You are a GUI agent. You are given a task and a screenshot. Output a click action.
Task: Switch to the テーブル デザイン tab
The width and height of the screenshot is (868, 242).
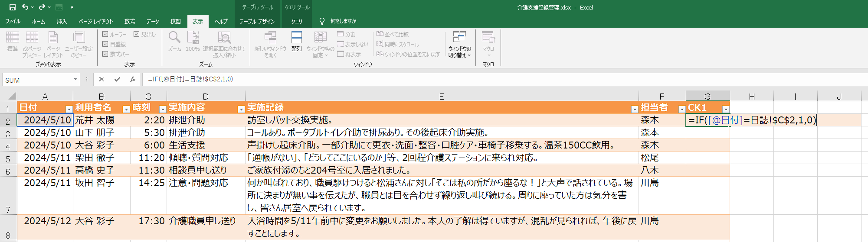click(257, 21)
